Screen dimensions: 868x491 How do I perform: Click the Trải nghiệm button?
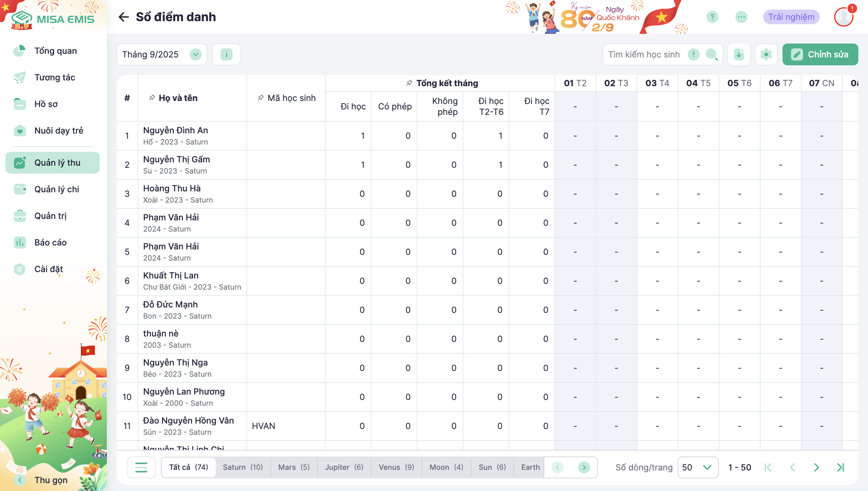click(x=791, y=17)
